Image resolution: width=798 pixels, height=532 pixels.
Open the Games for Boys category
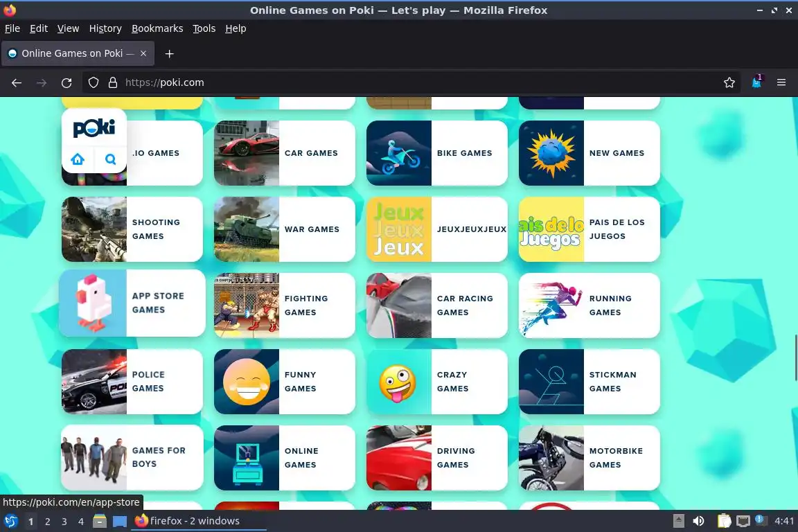132,458
